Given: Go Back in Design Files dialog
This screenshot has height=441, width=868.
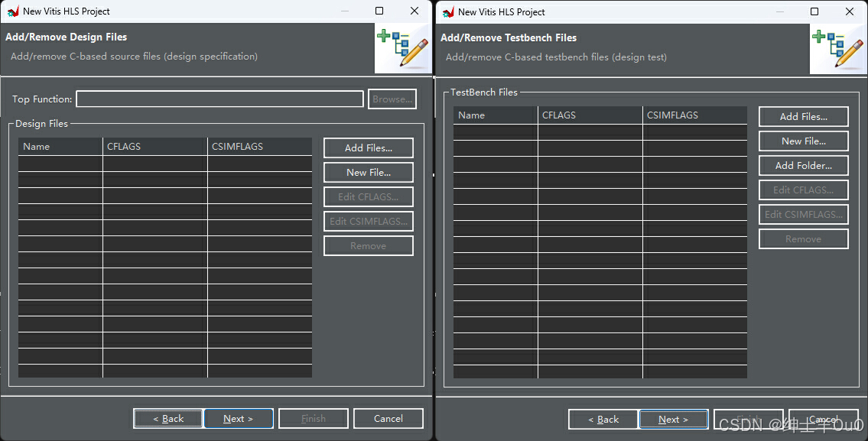Looking at the screenshot, I should click(168, 418).
